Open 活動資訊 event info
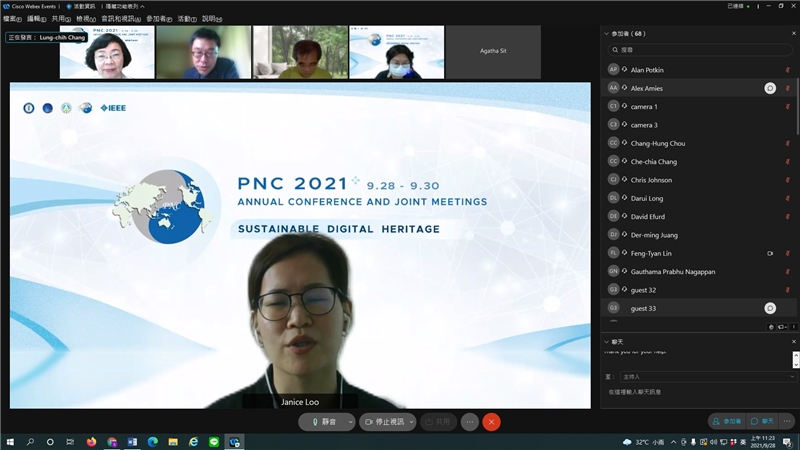The width and height of the screenshot is (800, 450). 81,6
